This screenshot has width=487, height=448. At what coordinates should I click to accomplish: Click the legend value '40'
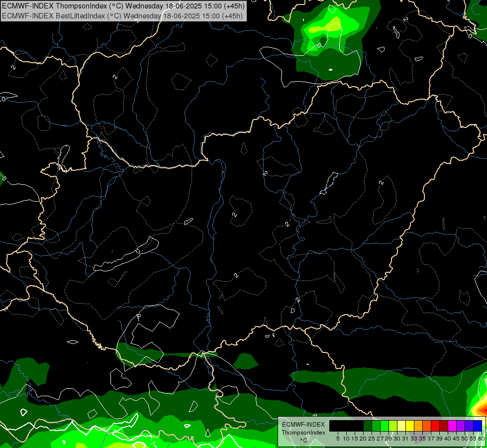(x=448, y=439)
